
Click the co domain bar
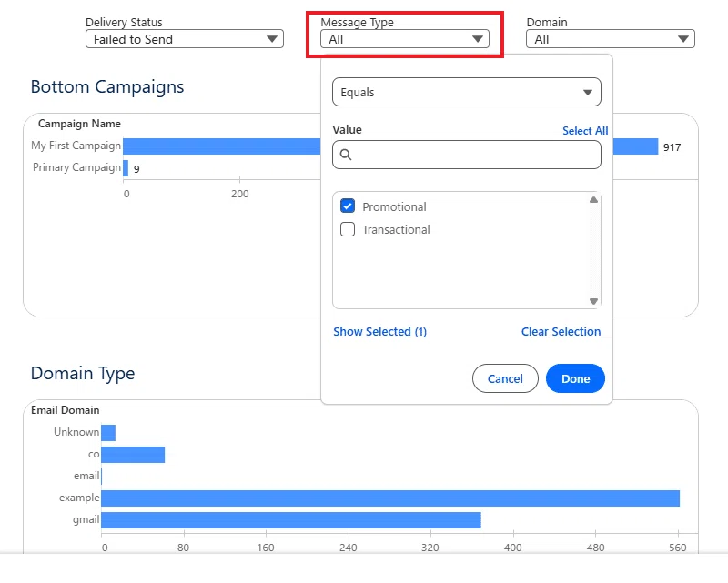(x=133, y=455)
